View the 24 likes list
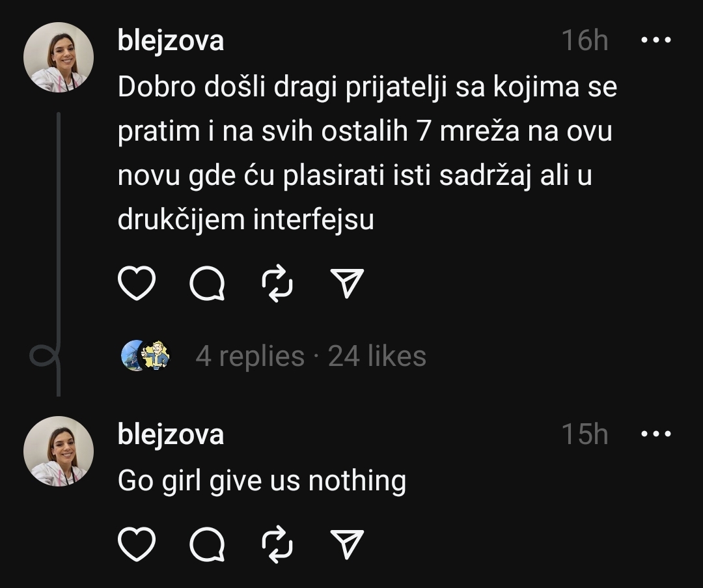 pos(377,356)
